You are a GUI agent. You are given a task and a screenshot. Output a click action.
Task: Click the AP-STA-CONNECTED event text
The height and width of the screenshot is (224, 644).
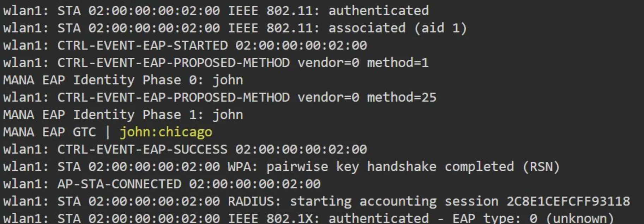119,184
